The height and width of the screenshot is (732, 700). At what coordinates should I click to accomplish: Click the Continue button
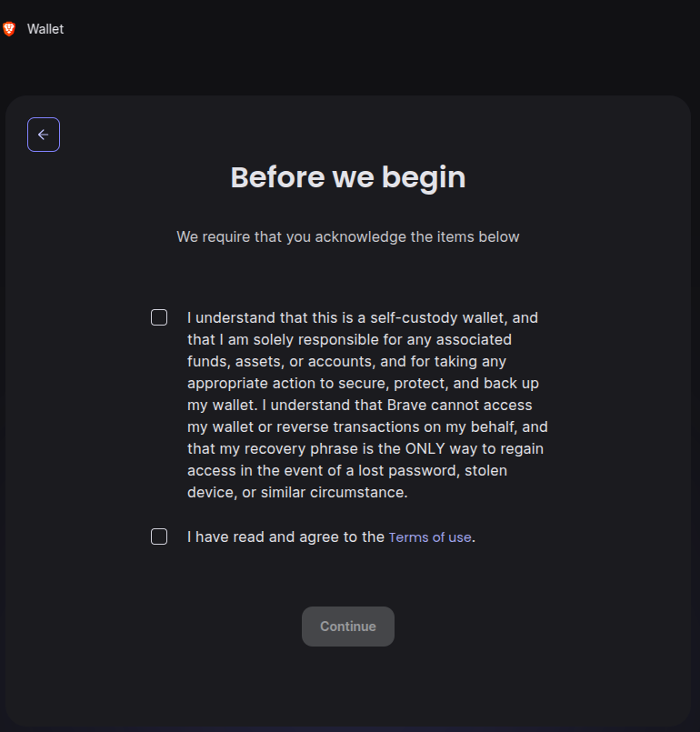[348, 627]
